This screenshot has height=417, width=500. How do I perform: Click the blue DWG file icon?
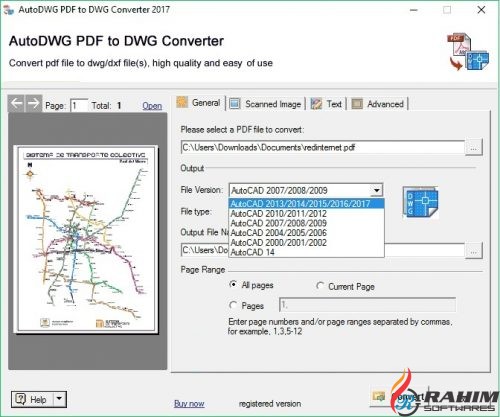click(x=421, y=202)
